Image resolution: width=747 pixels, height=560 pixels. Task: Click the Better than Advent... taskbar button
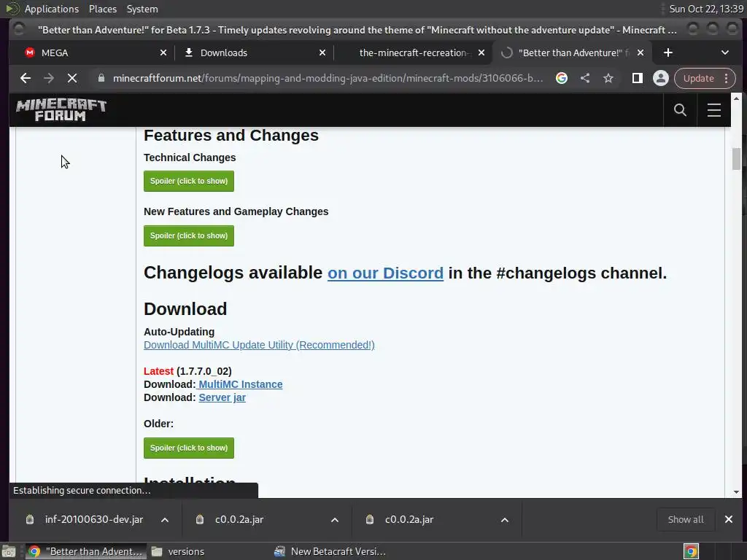[x=86, y=551]
